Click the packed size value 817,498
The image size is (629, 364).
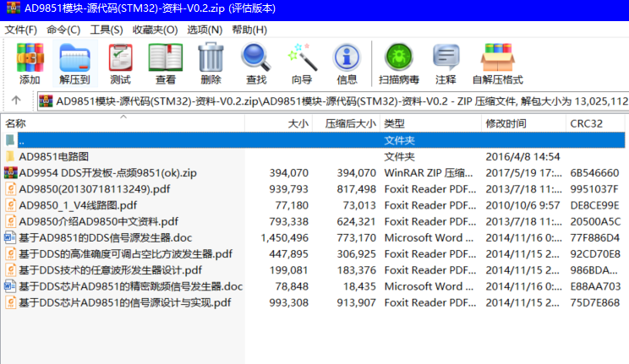[357, 189]
